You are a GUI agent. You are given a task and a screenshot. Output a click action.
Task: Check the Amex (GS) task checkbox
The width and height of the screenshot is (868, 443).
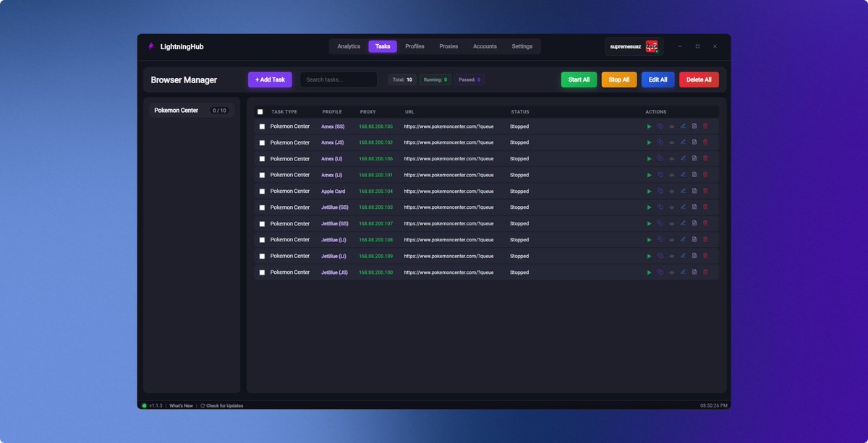(262, 126)
